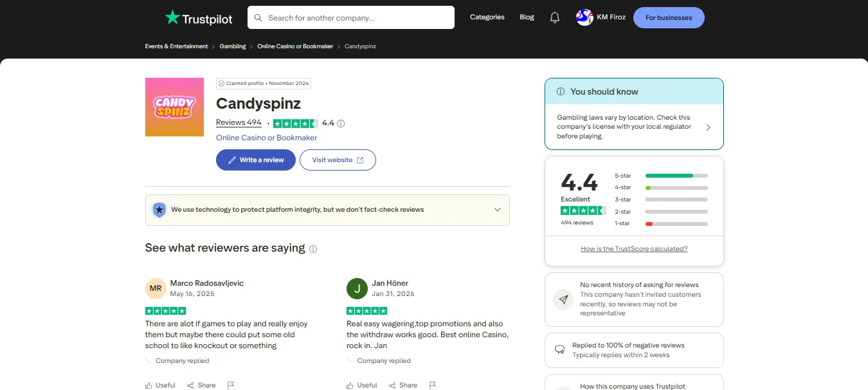Viewport: 868px width, 390px height.
Task: Click Marco's five-star review rating
Action: (165, 311)
